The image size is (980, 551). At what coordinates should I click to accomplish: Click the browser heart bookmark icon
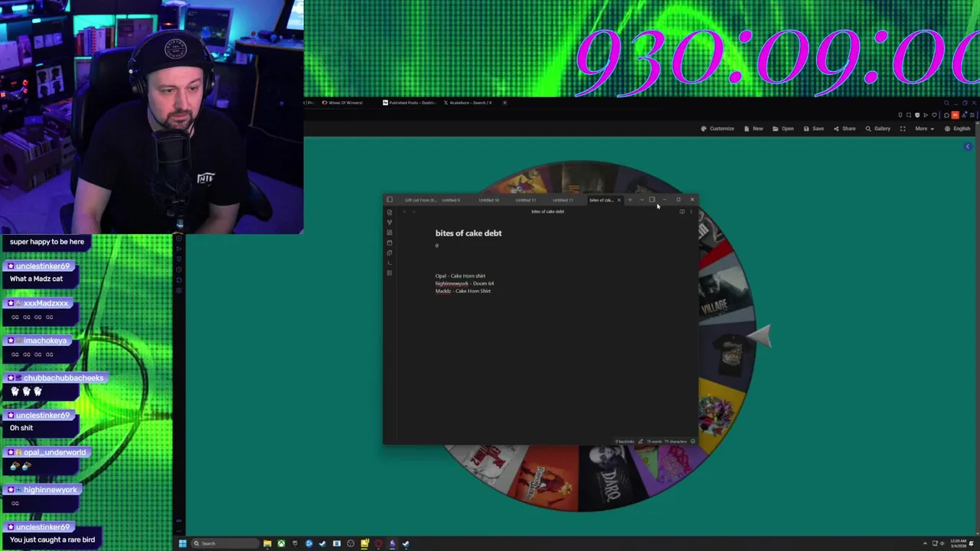coord(934,115)
